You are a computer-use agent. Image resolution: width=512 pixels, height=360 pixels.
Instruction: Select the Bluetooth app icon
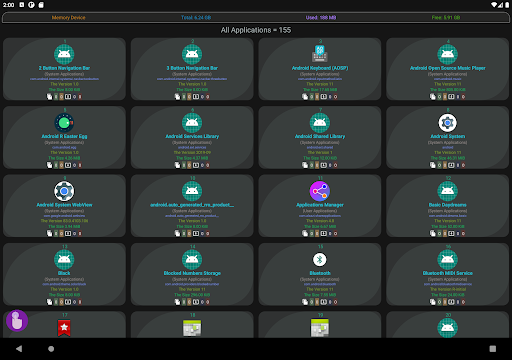[320, 259]
